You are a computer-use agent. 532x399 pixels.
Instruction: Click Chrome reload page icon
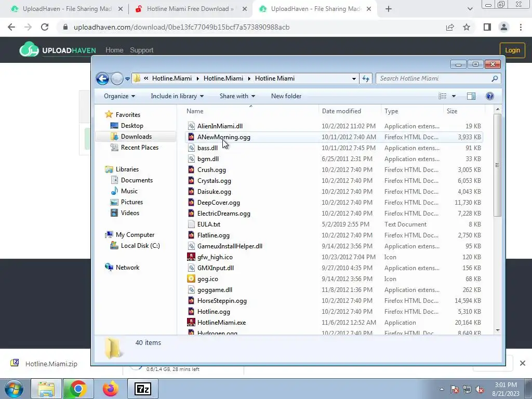click(x=45, y=27)
